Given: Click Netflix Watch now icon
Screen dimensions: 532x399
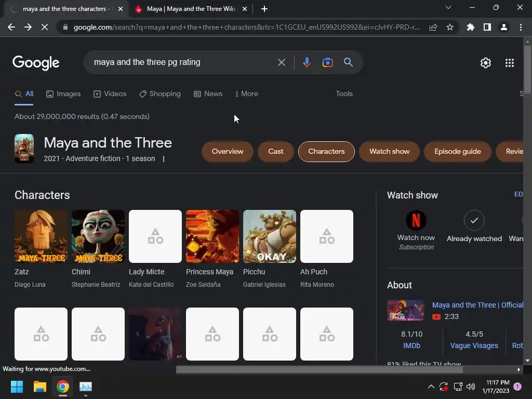Looking at the screenshot, I should tap(416, 220).
